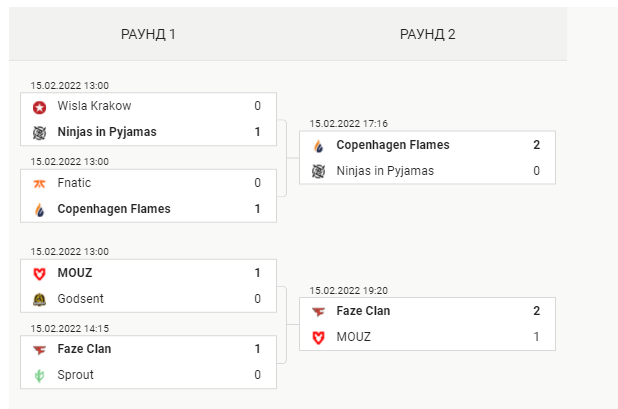Click Faze Clan score 2 in Round 2
The height and width of the screenshot is (409, 618).
pyautogui.click(x=536, y=311)
